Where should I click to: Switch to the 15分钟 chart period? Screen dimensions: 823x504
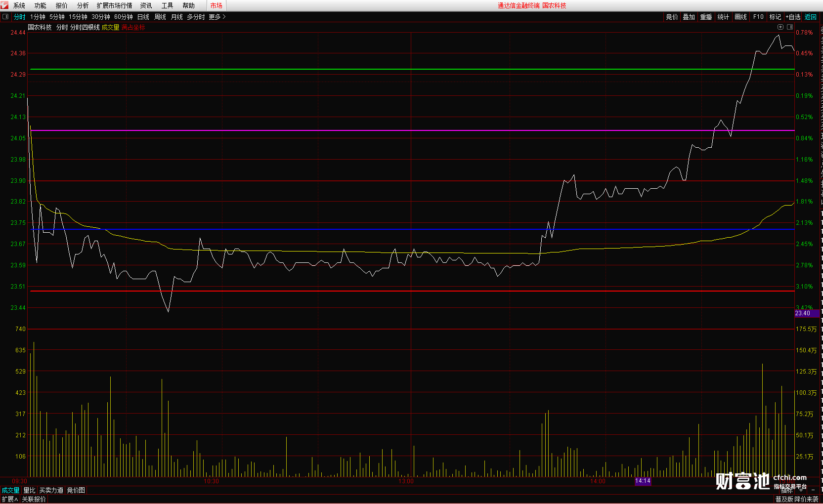78,17
